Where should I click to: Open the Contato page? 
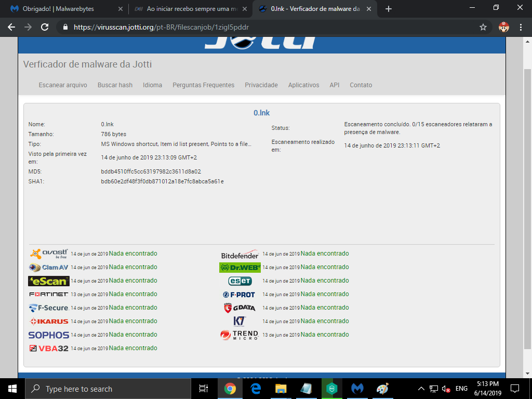pos(361,85)
